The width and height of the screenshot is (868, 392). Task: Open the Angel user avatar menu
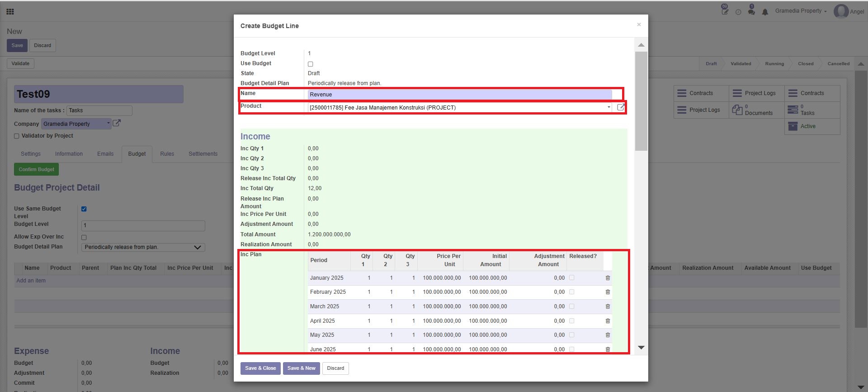849,11
